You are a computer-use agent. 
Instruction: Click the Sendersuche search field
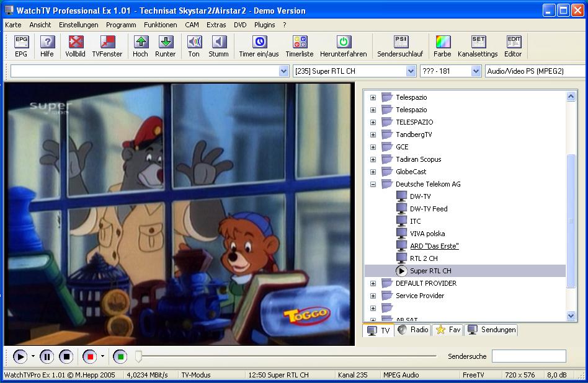(x=528, y=356)
